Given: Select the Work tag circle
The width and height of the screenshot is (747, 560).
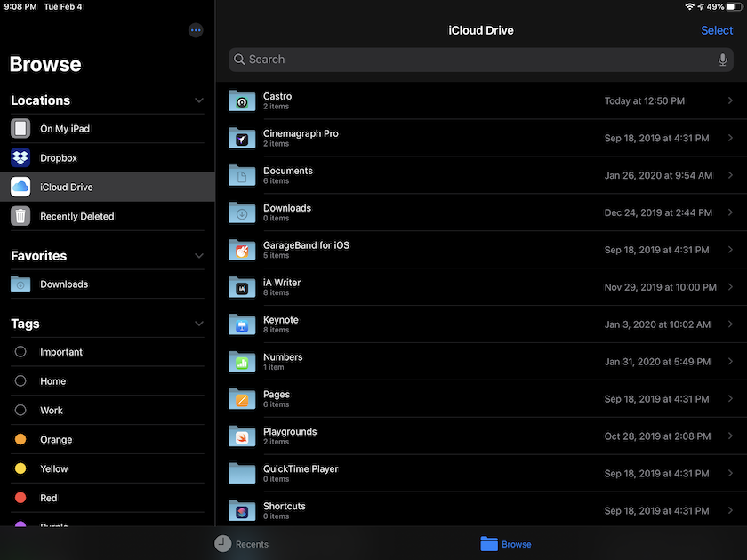Looking at the screenshot, I should pos(20,411).
